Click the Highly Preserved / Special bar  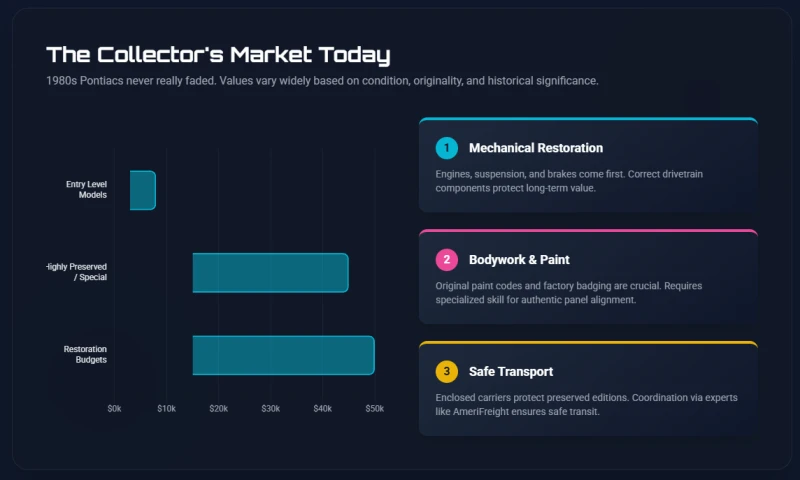click(270, 273)
